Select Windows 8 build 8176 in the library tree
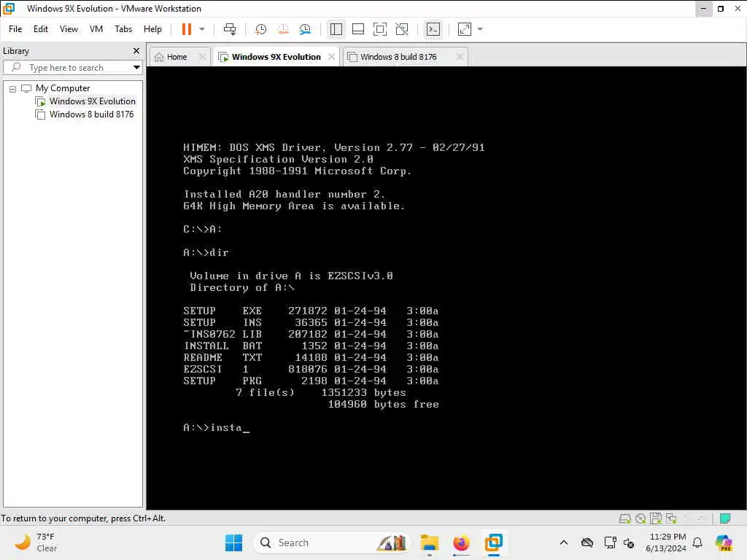 (x=91, y=114)
